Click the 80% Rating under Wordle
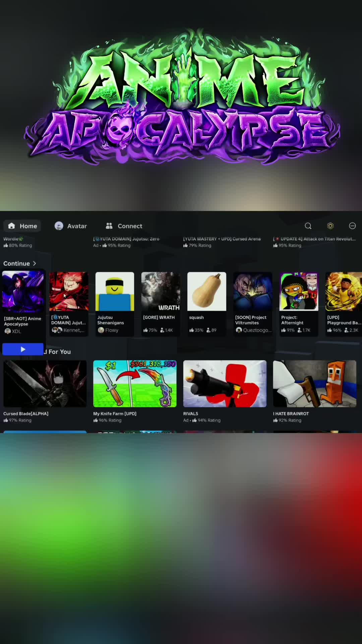Viewport: 362px width, 644px height. [x=18, y=246]
